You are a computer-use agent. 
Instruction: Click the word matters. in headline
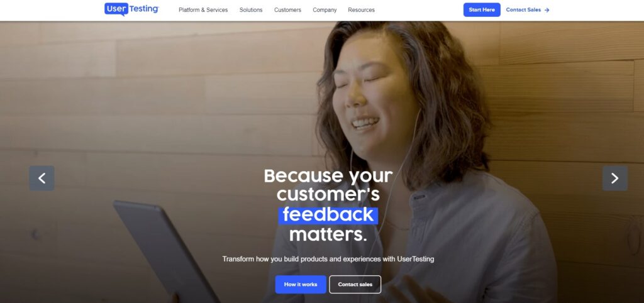click(x=328, y=235)
